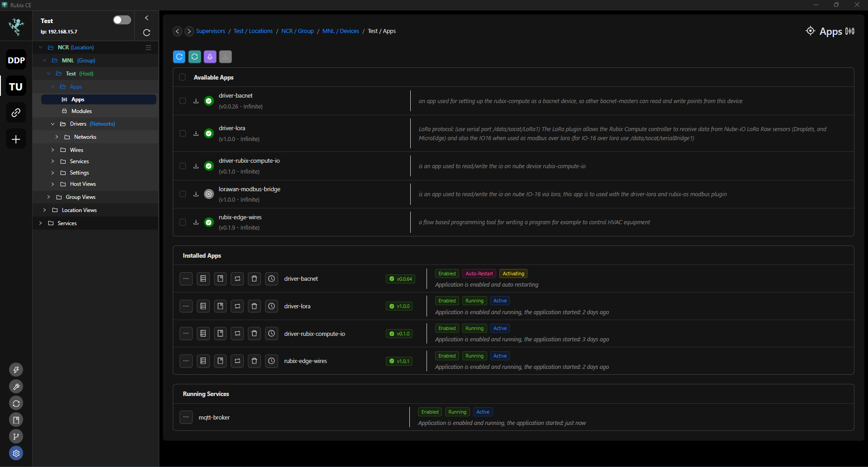Go to Supervisors breadcrumb

click(x=210, y=31)
